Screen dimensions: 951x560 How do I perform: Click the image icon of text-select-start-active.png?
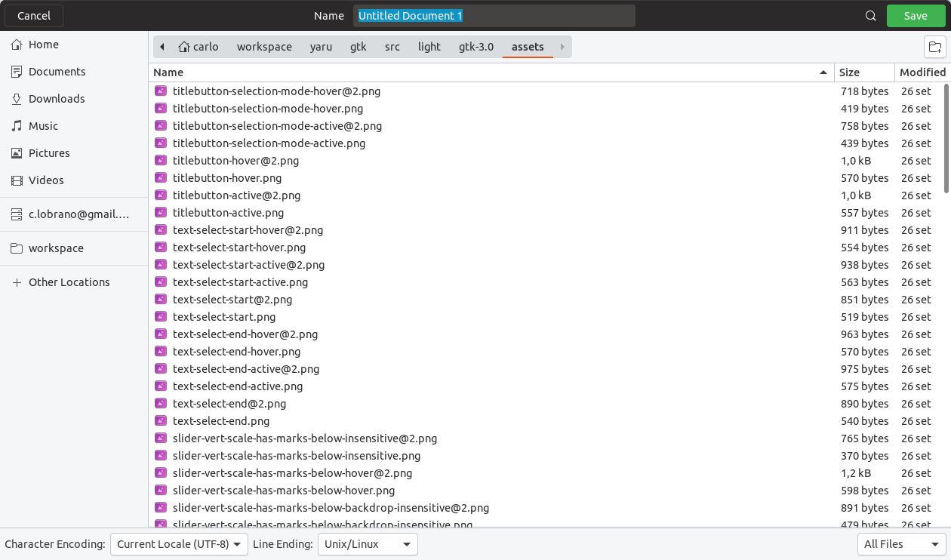(160, 282)
